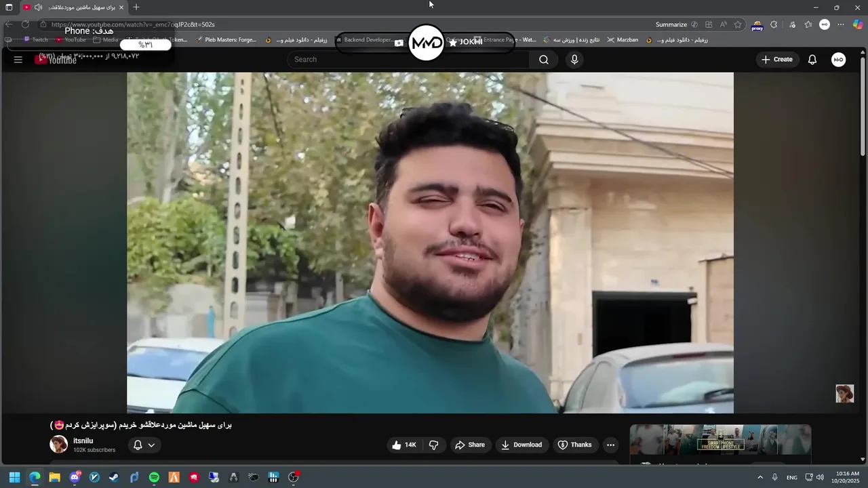Open the Marzban bookmark
This screenshot has height=488, width=868.
coord(623,40)
